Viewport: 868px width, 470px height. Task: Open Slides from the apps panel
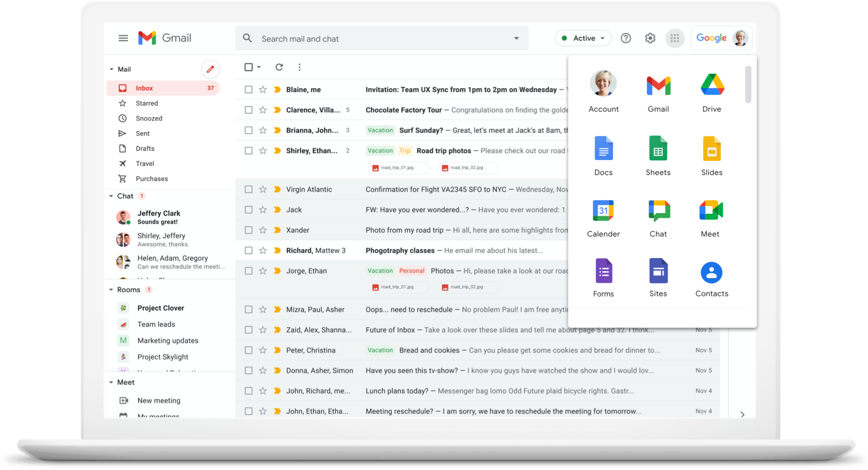[712, 156]
